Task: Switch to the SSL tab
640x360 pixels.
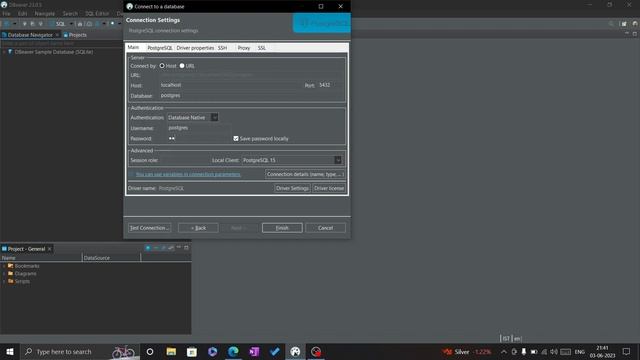Action: click(262, 48)
